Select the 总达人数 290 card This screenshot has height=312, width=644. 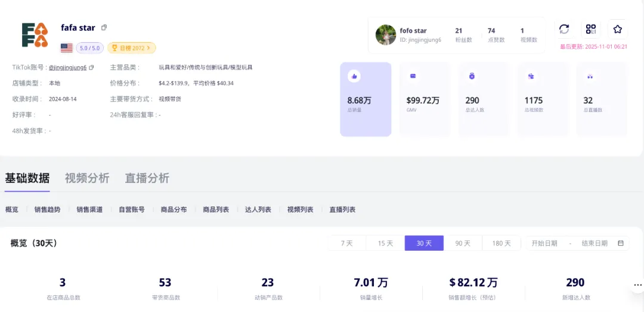pyautogui.click(x=484, y=99)
